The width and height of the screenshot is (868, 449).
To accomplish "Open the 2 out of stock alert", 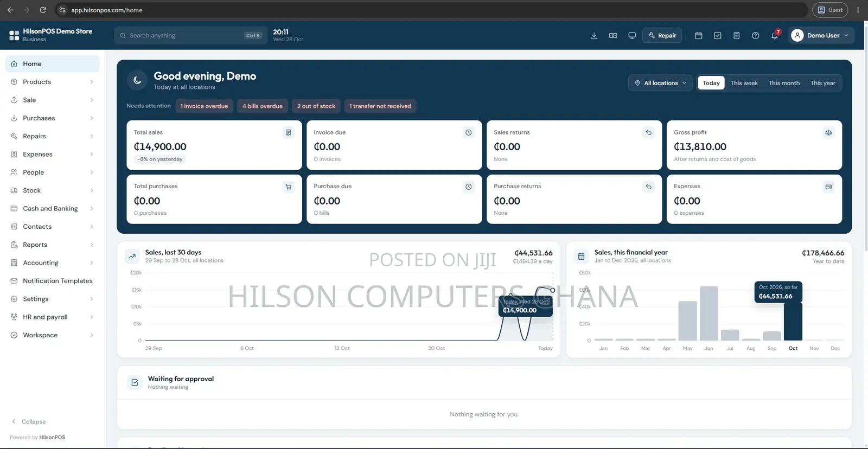I will coord(316,106).
